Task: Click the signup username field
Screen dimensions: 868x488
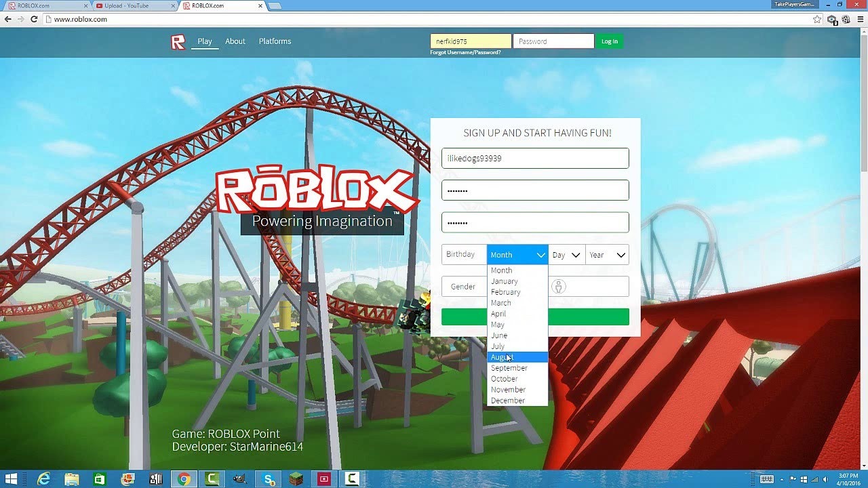Action: pyautogui.click(x=535, y=159)
